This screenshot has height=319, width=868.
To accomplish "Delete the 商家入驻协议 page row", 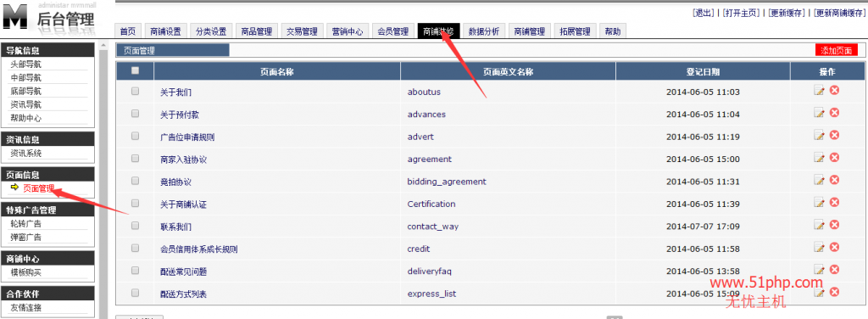I will (834, 157).
